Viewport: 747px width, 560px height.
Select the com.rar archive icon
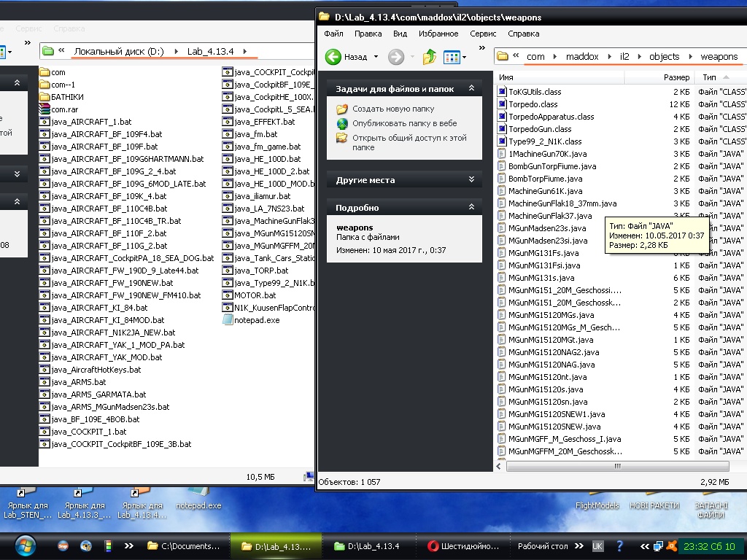44,109
